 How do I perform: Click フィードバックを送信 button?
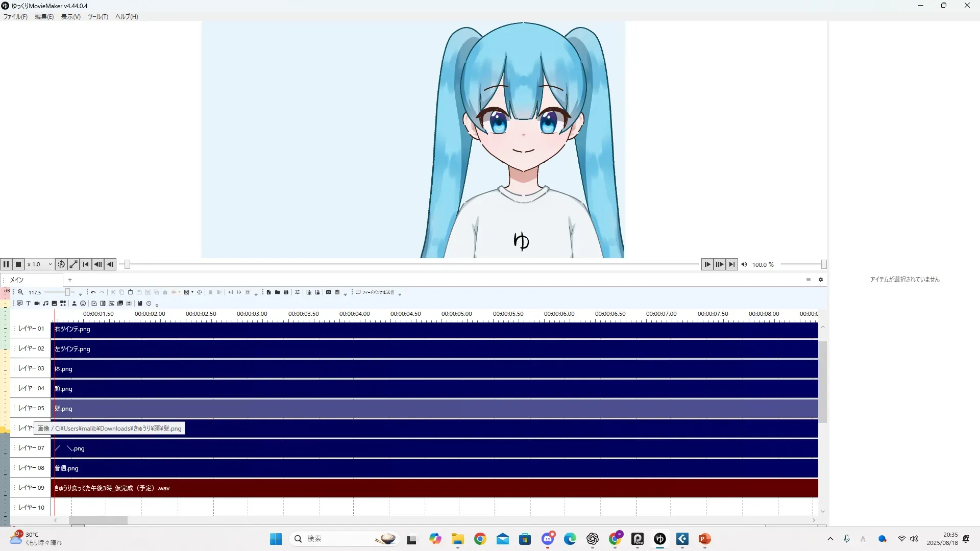(x=375, y=292)
